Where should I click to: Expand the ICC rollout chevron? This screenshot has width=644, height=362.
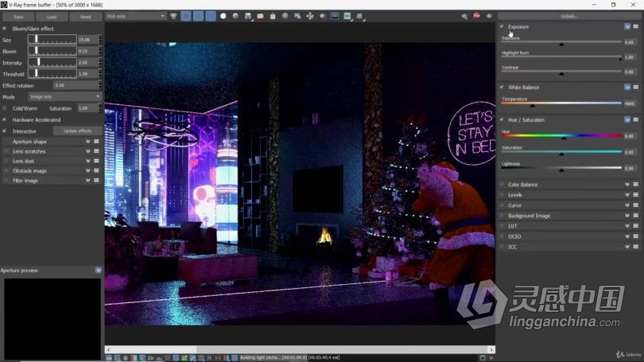627,247
